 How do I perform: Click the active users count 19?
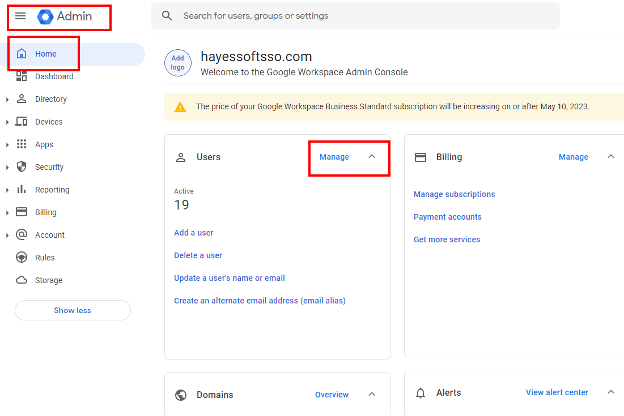tap(181, 205)
